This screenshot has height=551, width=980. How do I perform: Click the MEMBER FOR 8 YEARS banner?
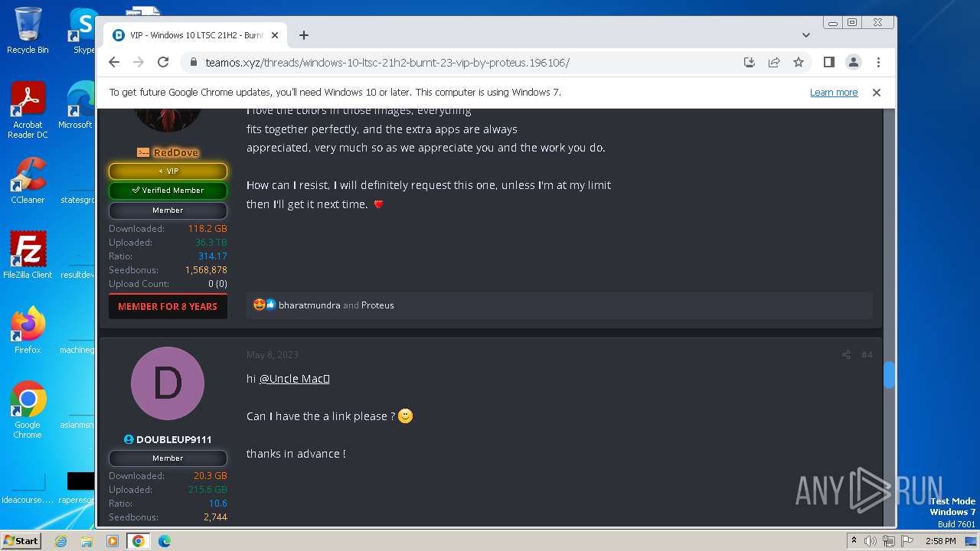coord(168,306)
